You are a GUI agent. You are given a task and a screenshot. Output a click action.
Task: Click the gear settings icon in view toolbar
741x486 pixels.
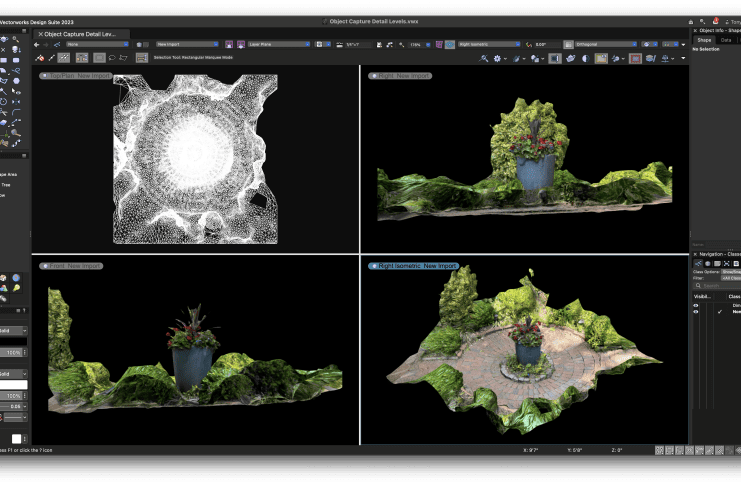coord(497,59)
